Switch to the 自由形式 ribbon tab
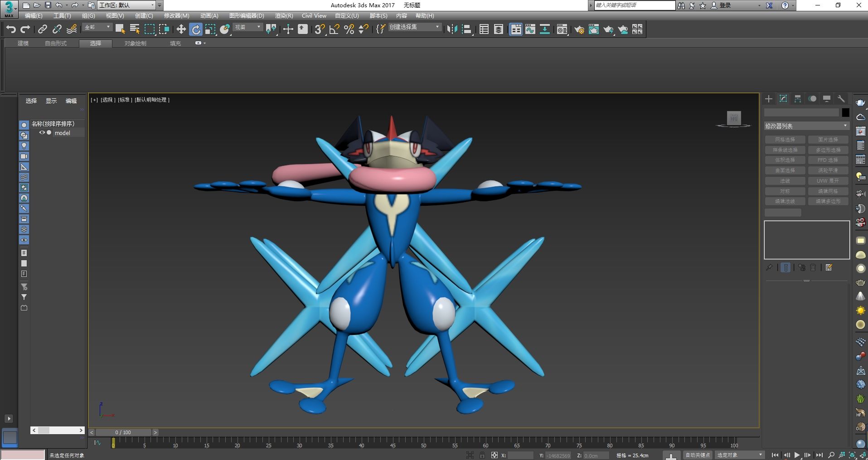The height and width of the screenshot is (460, 868). [56, 43]
